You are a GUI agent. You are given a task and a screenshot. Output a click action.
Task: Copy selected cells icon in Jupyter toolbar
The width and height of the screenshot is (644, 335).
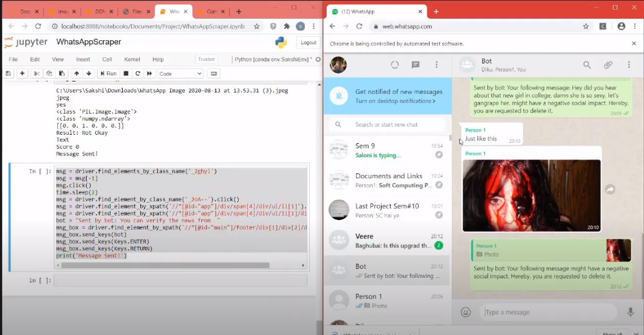point(49,74)
